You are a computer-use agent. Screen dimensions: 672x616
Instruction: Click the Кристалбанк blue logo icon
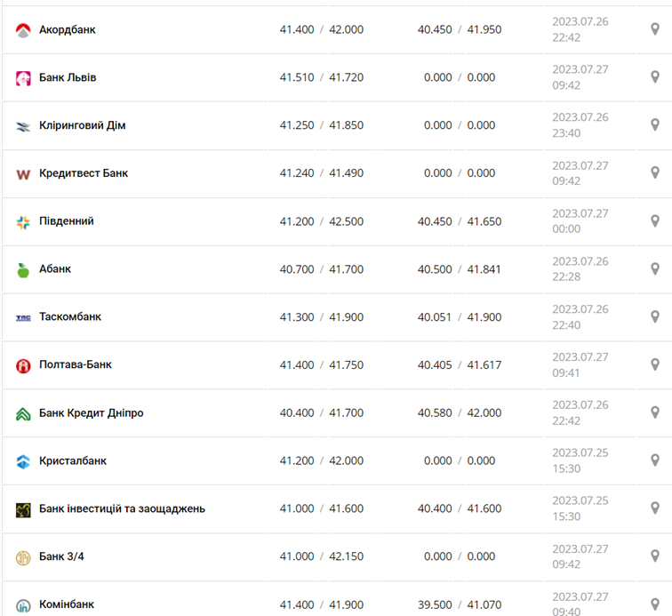pos(23,461)
